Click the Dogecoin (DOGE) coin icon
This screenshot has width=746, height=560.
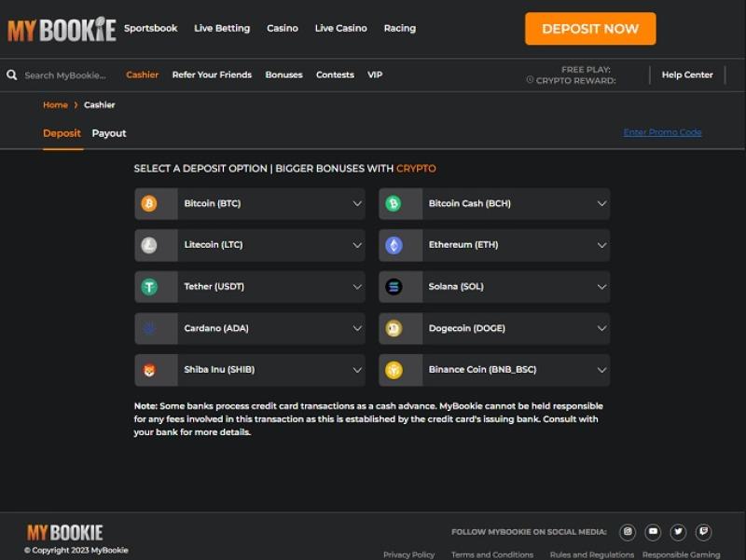(x=394, y=328)
